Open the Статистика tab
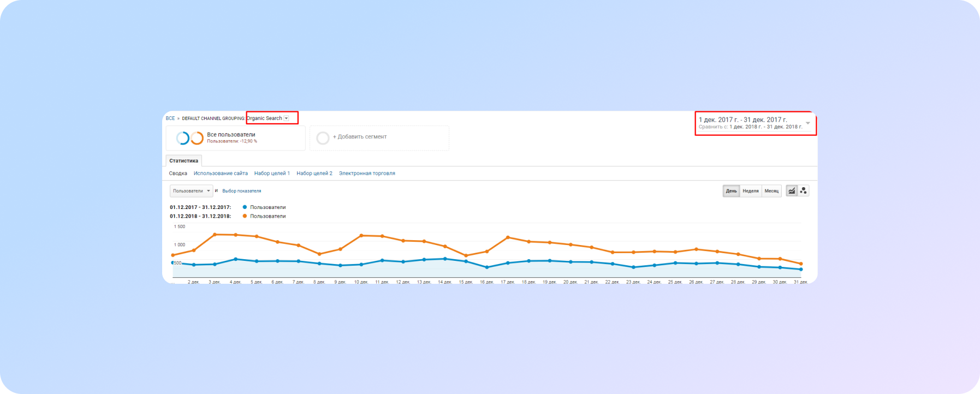 184,160
